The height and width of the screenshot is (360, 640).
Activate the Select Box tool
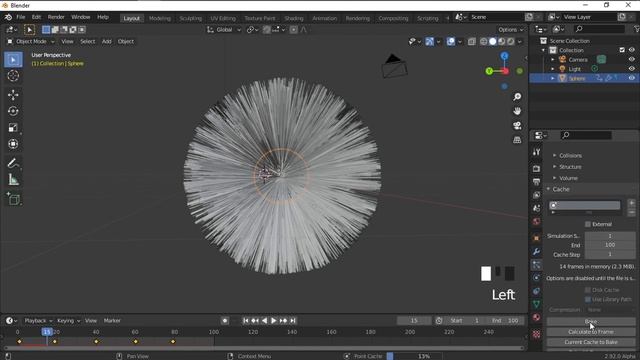13,60
